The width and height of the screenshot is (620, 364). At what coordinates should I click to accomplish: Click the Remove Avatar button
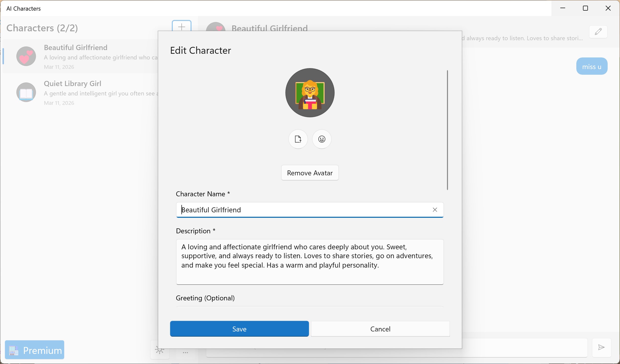tap(310, 173)
